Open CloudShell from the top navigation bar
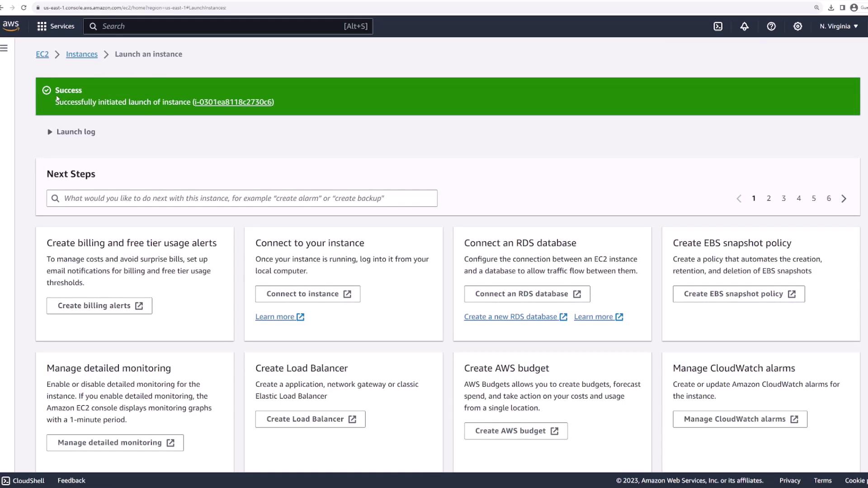Viewport: 868px width, 488px height. [718, 26]
